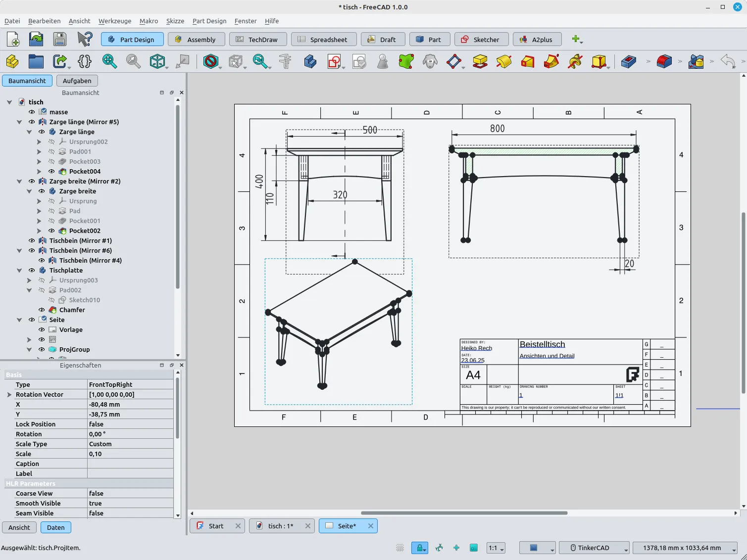747x560 pixels.
Task: Open the Measure tool with the caliper icon
Action: coord(285,61)
